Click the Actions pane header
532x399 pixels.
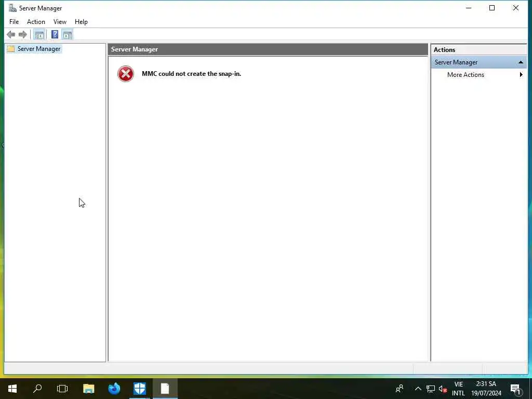[478, 49]
